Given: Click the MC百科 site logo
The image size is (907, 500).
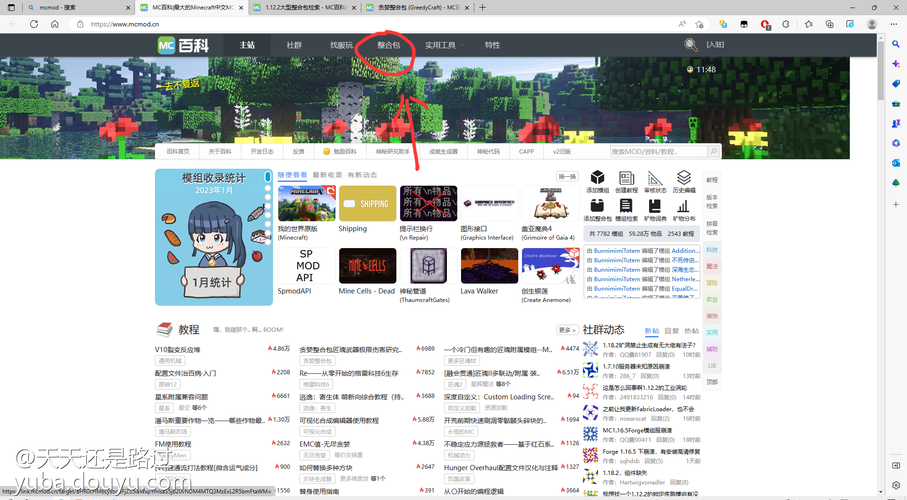Looking at the screenshot, I should [183, 45].
